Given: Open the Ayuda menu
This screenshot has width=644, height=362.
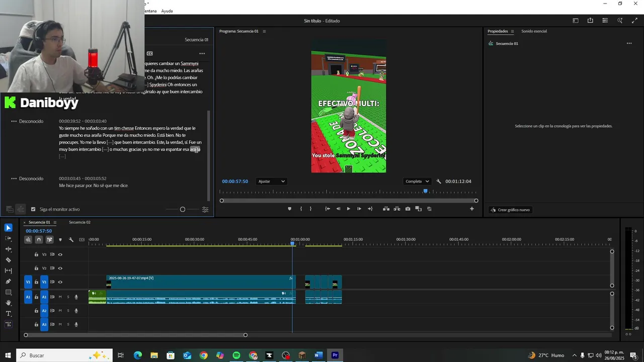Looking at the screenshot, I should 167,11.
